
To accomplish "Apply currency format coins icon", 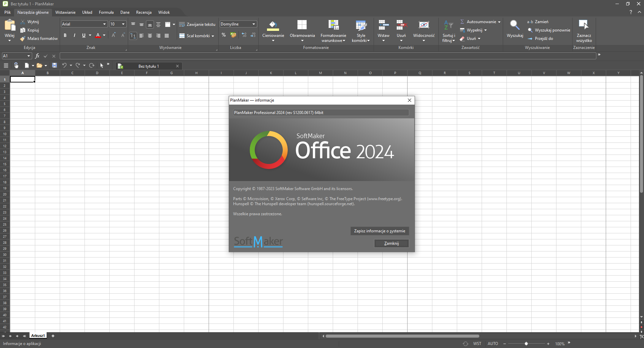I will (x=233, y=35).
